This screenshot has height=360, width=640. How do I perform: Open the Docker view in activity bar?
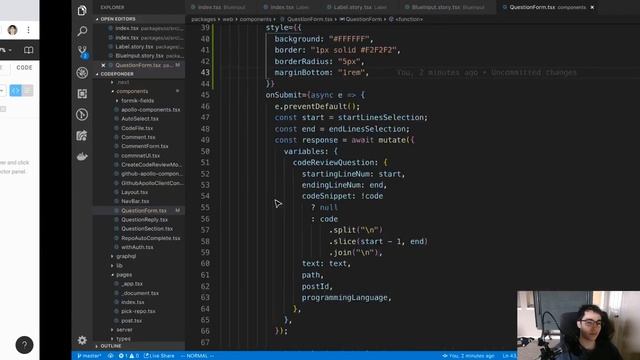tap(82, 156)
